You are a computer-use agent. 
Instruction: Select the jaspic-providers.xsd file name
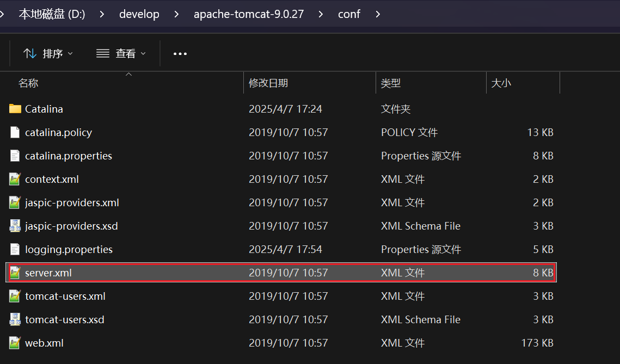coord(71,226)
